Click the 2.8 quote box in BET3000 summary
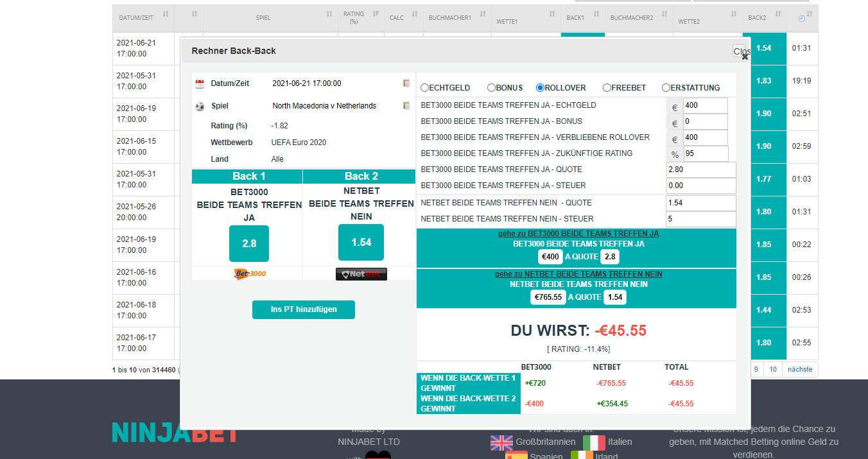This screenshot has width=868, height=459. pos(610,257)
